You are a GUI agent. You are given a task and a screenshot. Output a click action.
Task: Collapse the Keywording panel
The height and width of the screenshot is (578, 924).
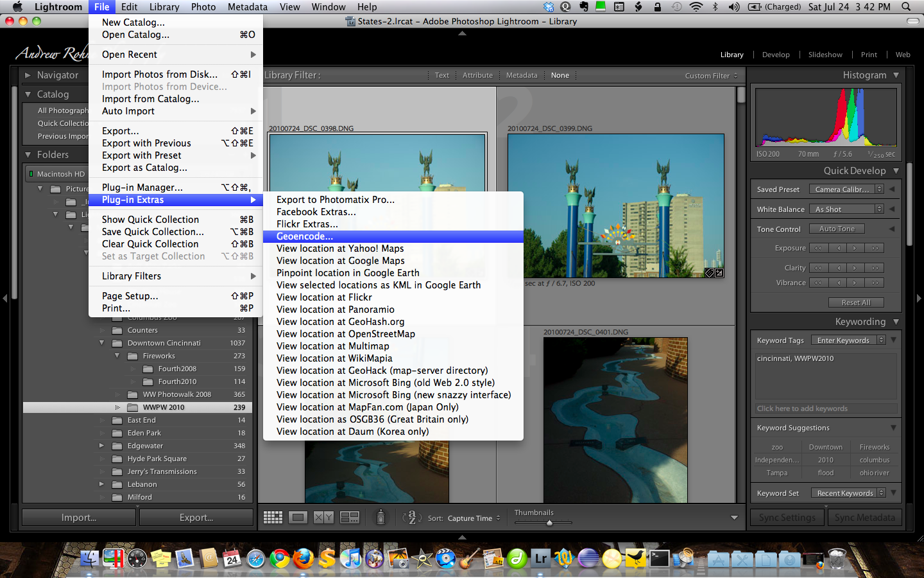pyautogui.click(x=896, y=322)
